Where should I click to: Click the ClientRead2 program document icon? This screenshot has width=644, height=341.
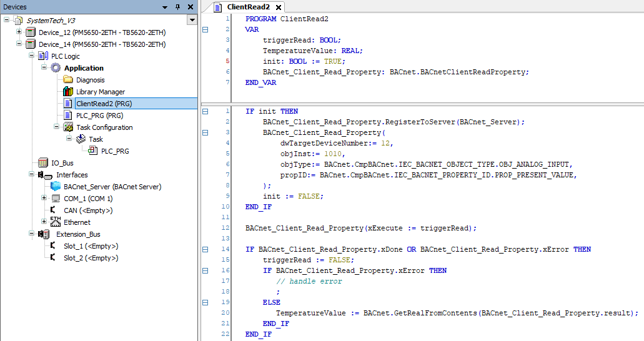[x=68, y=104]
